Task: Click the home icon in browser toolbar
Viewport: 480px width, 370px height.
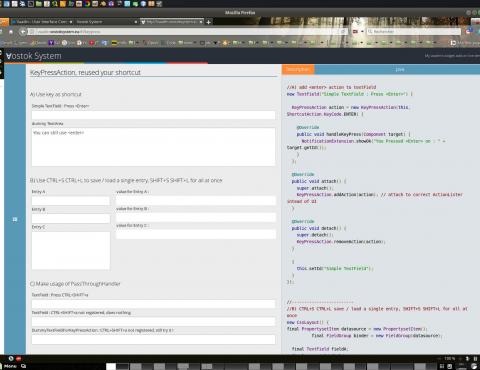Action: click(x=11, y=32)
